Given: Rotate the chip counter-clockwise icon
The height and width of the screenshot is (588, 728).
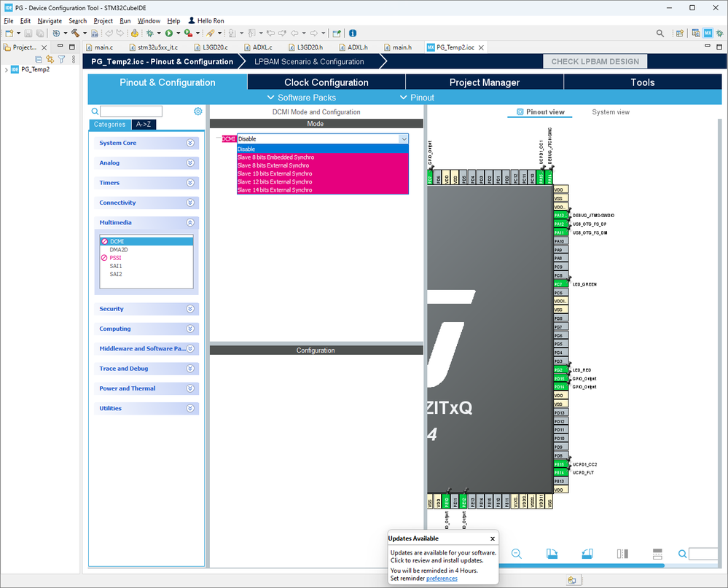Looking at the screenshot, I should pos(587,553).
